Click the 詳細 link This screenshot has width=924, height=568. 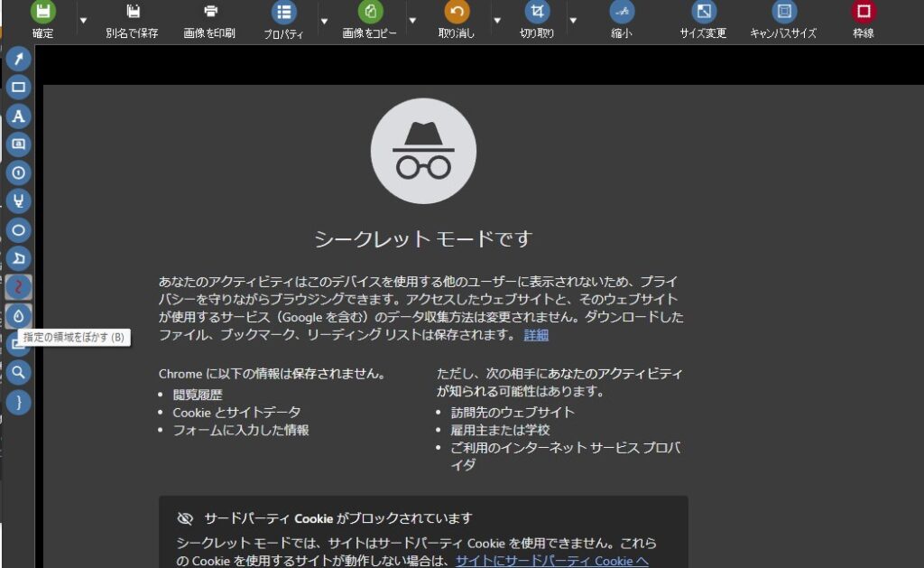[x=536, y=335]
